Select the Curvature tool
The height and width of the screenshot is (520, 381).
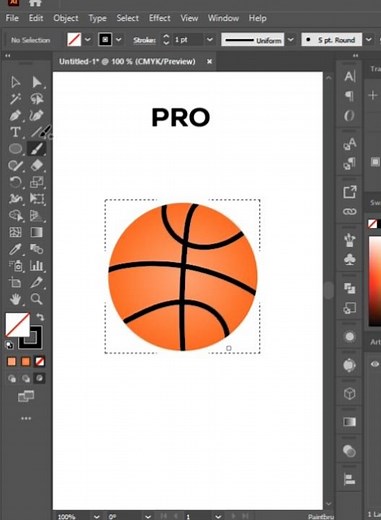click(37, 115)
